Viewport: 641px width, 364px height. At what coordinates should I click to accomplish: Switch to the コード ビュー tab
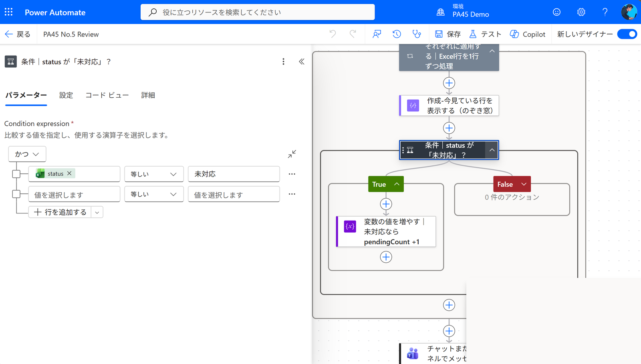point(107,95)
